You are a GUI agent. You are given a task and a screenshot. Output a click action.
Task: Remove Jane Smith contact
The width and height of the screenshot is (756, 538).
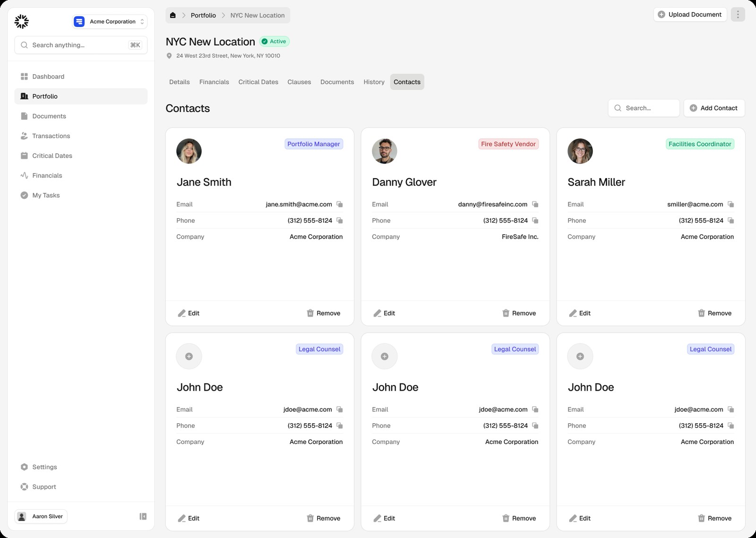(324, 313)
